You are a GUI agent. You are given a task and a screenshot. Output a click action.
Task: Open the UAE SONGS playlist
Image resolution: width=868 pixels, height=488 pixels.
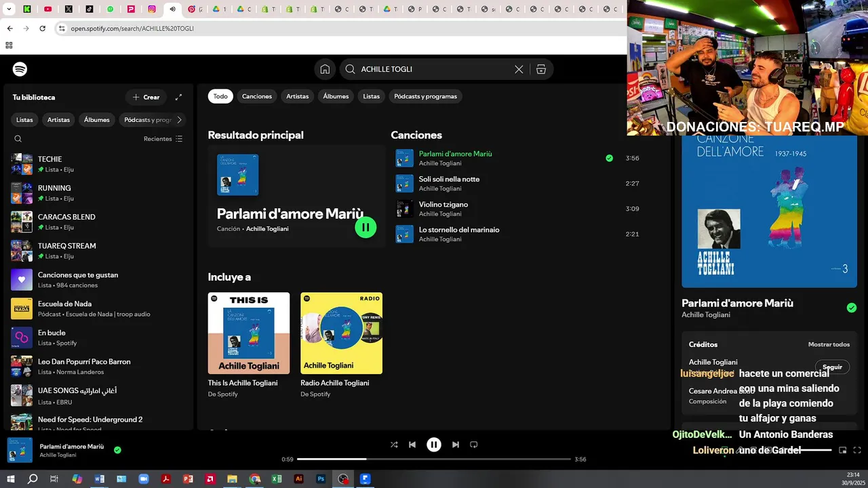tap(98, 396)
